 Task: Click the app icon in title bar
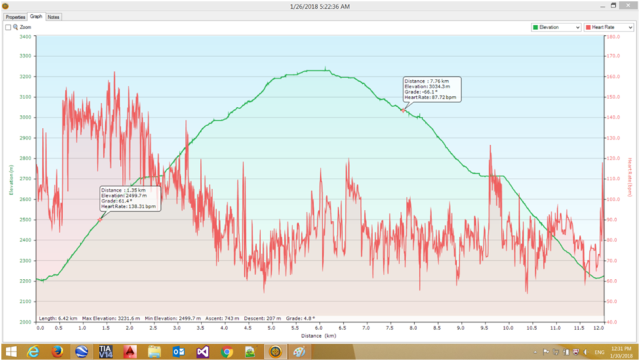5,6
